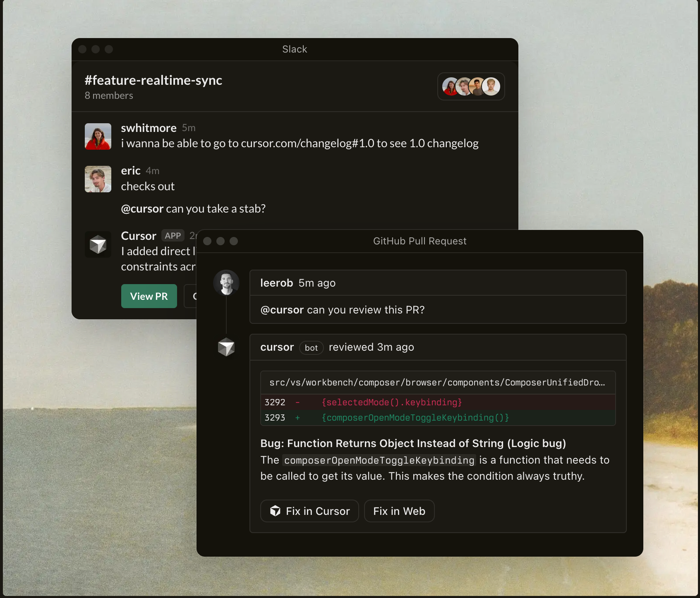Click the 8 members count

click(109, 96)
